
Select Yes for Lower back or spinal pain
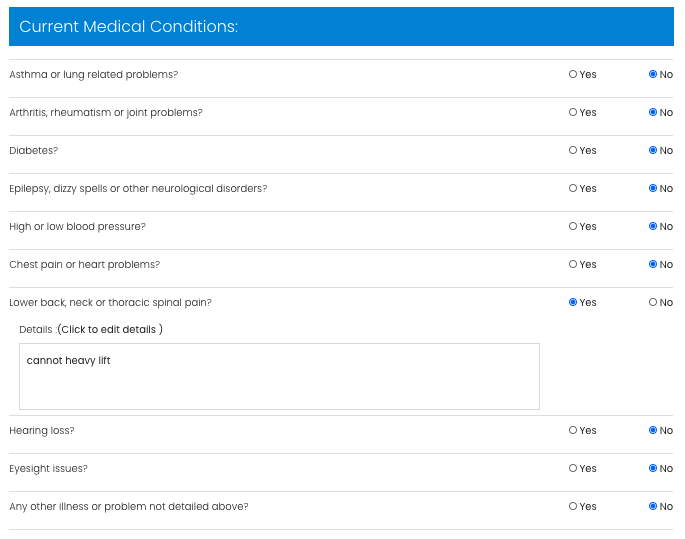click(573, 302)
